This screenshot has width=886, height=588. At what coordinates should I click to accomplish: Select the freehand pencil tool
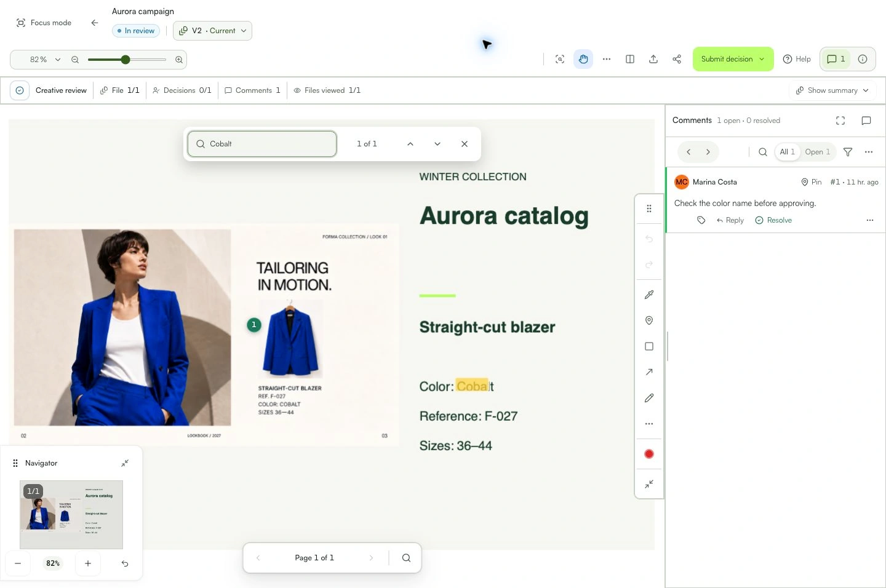[649, 398]
